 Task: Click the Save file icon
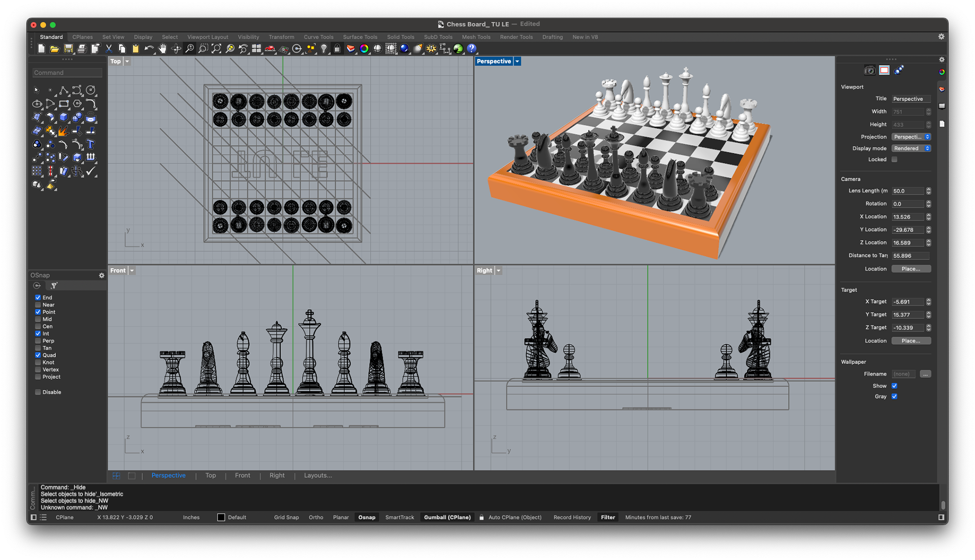click(68, 49)
